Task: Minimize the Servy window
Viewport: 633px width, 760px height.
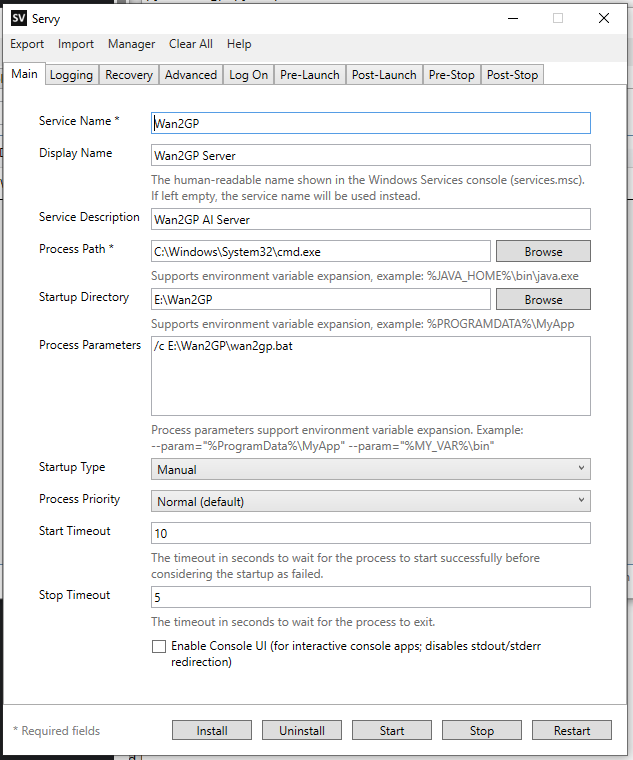Action: (x=513, y=18)
